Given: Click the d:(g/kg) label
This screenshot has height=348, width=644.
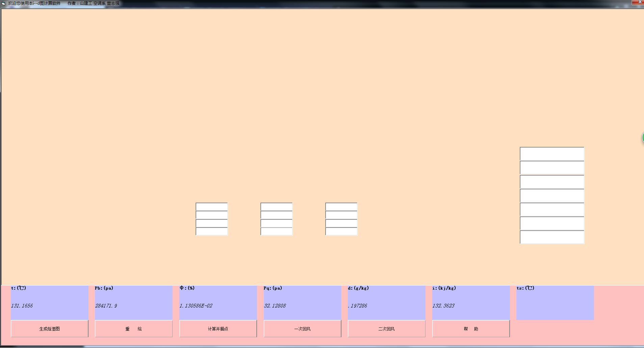Looking at the screenshot, I should tap(358, 288).
